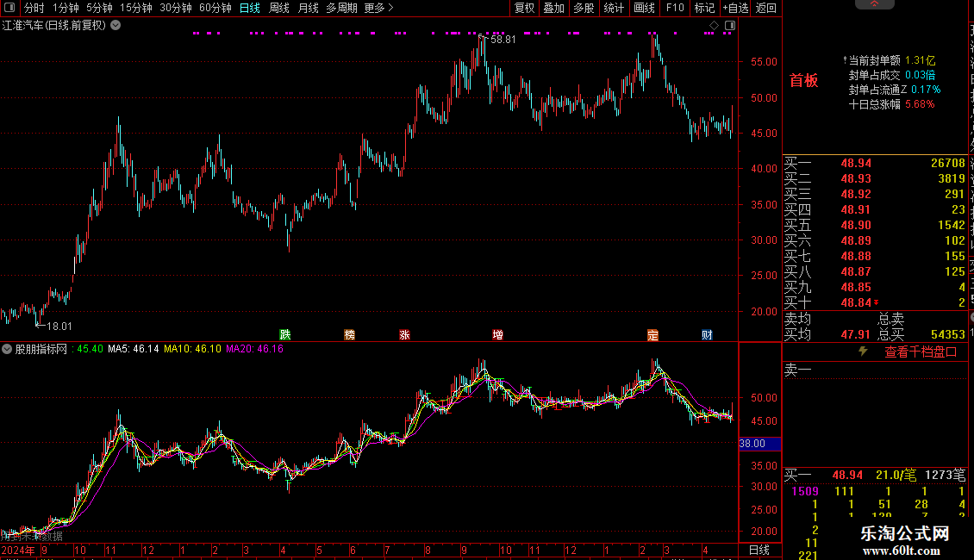Click the info icon beside 当前封单额

click(845, 60)
